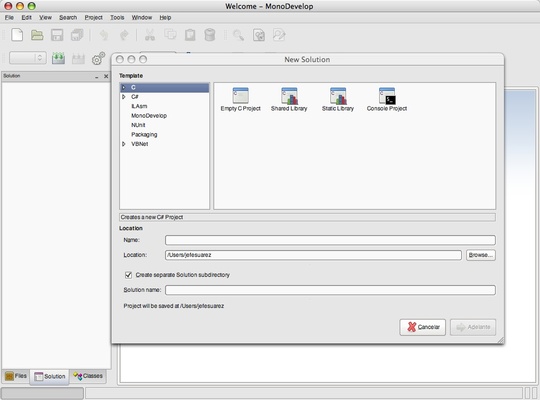This screenshot has height=400, width=540.
Task: Select the Shared Library template
Action: 289,100
